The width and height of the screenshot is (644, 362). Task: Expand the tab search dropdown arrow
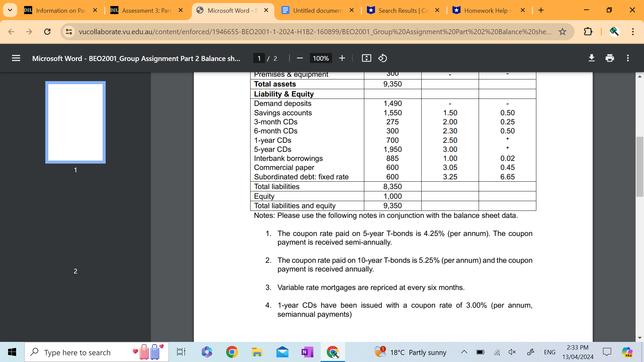point(10,10)
